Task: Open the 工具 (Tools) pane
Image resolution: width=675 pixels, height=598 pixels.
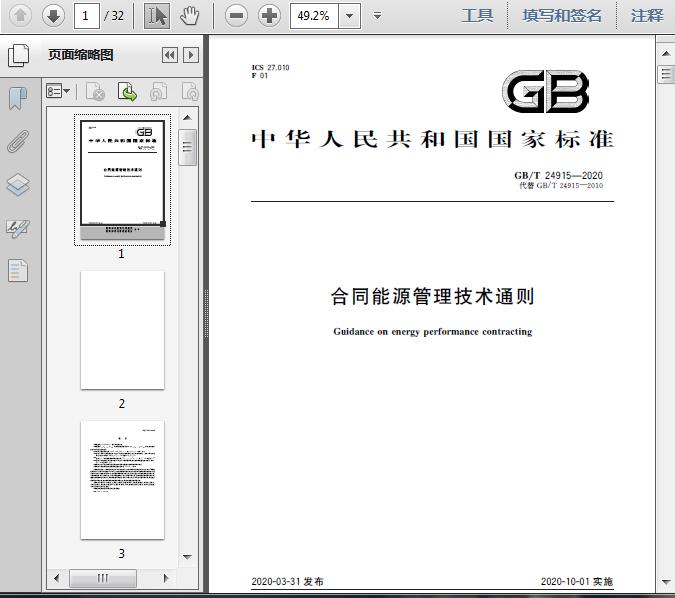Action: (477, 15)
